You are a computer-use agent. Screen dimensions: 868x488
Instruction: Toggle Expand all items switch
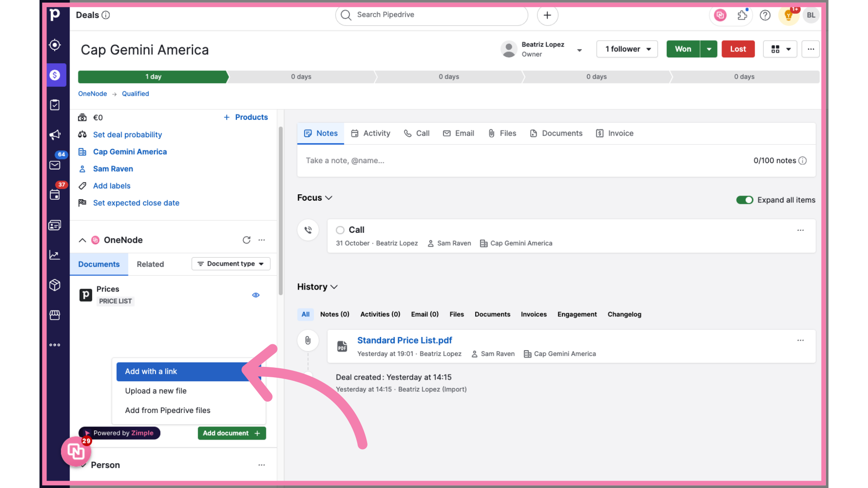(744, 200)
